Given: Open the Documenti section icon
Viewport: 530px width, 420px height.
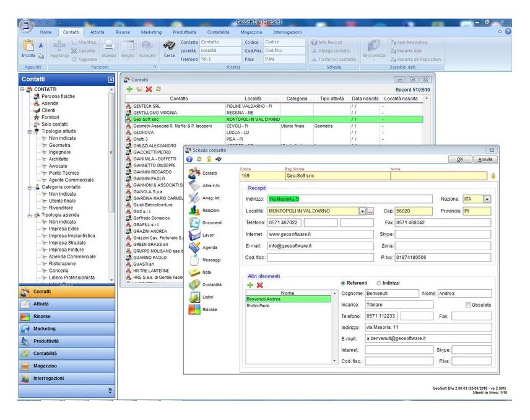Looking at the screenshot, I should click(x=194, y=223).
